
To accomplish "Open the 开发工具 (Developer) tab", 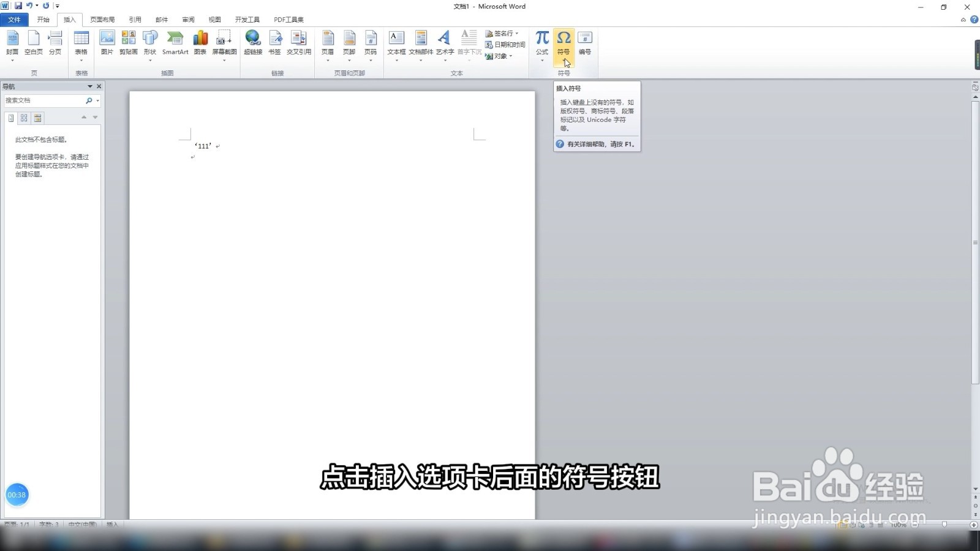I will 247,20.
